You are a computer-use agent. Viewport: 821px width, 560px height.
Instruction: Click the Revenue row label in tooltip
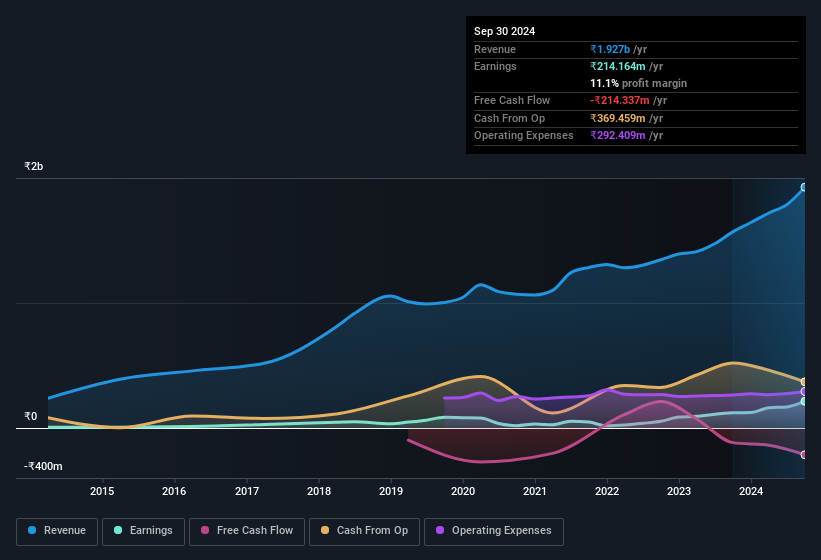pos(495,49)
